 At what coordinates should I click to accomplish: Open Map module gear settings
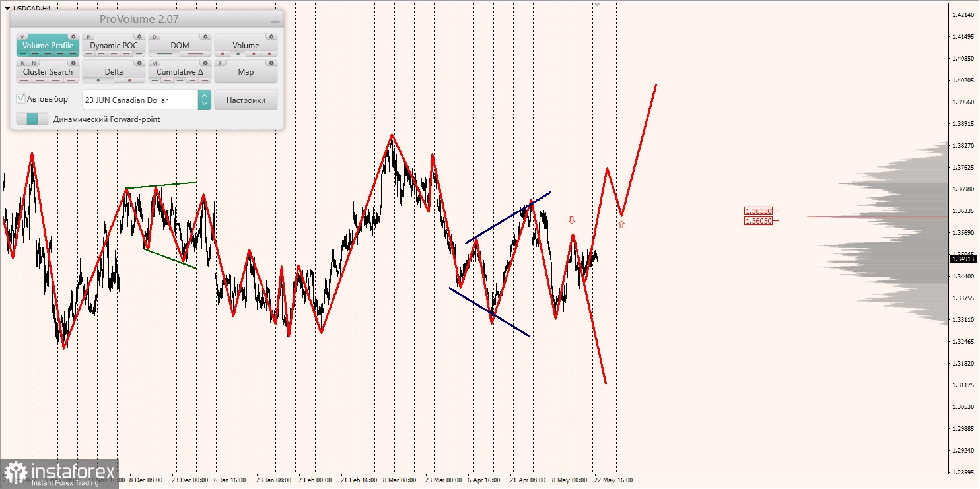pyautogui.click(x=271, y=63)
